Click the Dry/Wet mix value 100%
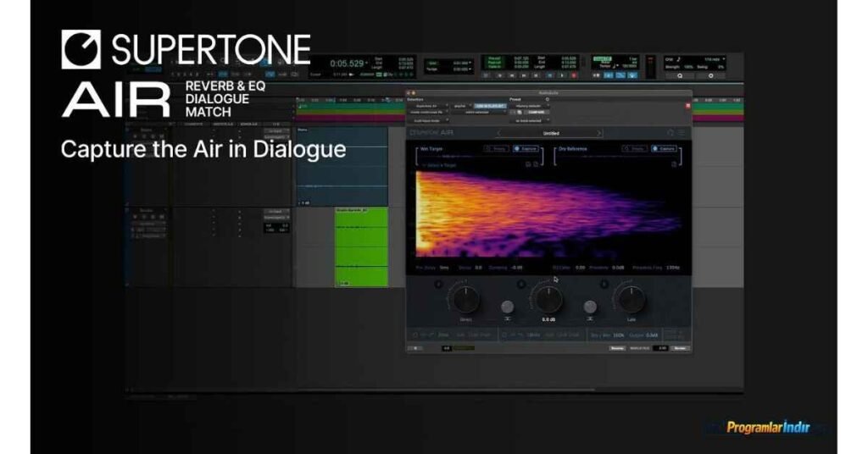This screenshot has width=868, height=454. [x=619, y=335]
